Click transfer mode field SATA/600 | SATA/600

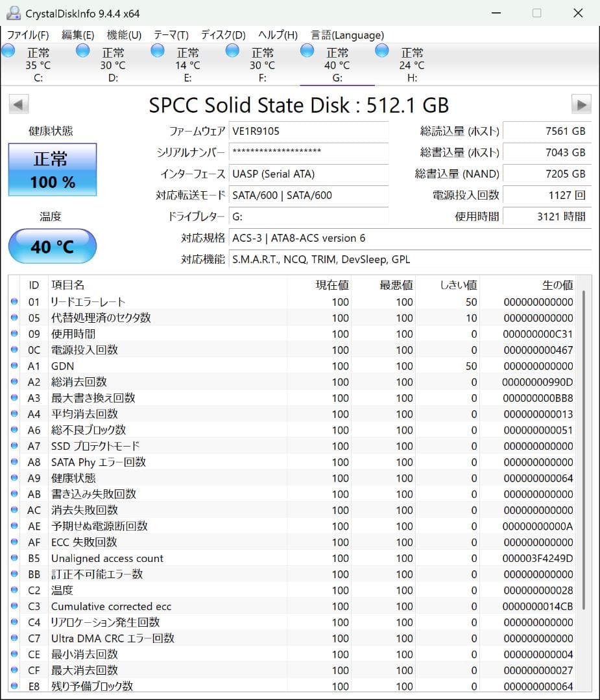click(x=309, y=195)
